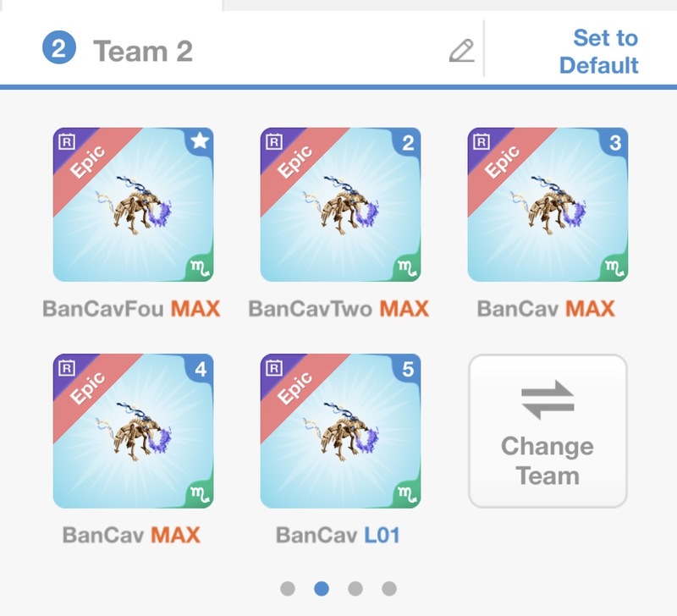This screenshot has width=677, height=616.
Task: Switch to the third page dot
Action: (355, 588)
